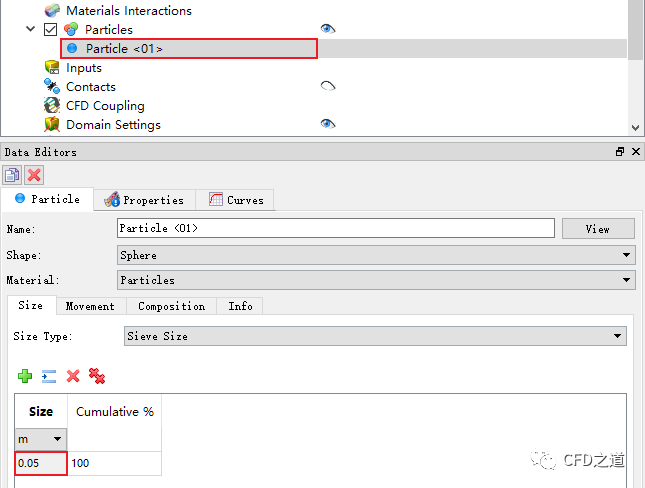Click the copy icon in Data Editors
This screenshot has width=645, height=488.
[x=13, y=175]
